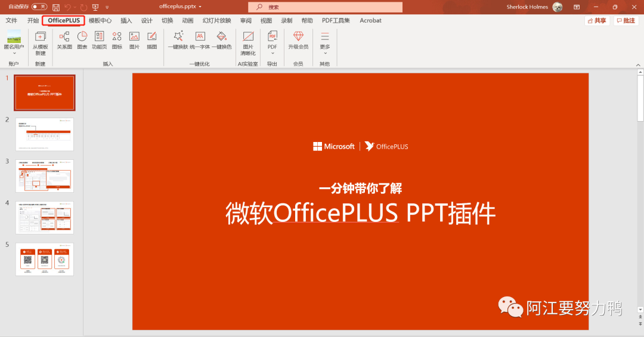This screenshot has width=644, height=337.
Task: Click the vertical scrollbar up arrow
Action: 640,72
